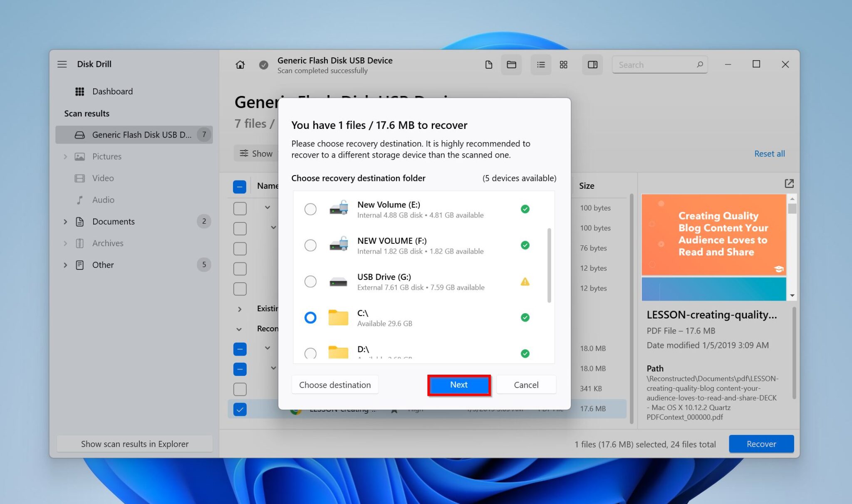Expand the Documents category
Image resolution: width=852 pixels, height=504 pixels.
65,222
